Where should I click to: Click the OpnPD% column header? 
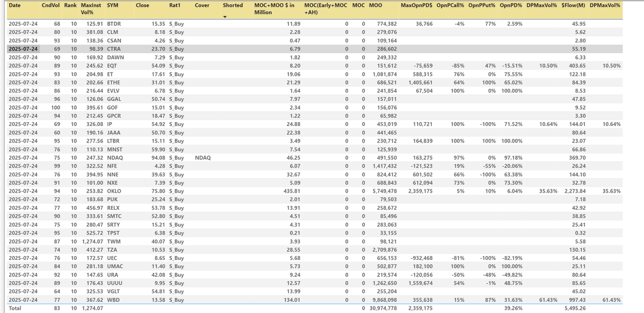click(511, 6)
